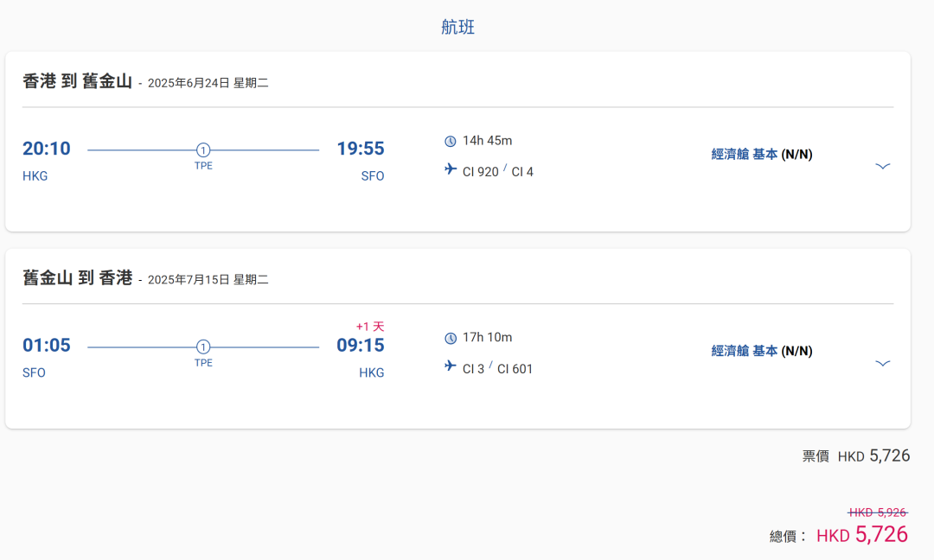
Task: Click the +1 天 next-day indicator
Action: tap(369, 327)
